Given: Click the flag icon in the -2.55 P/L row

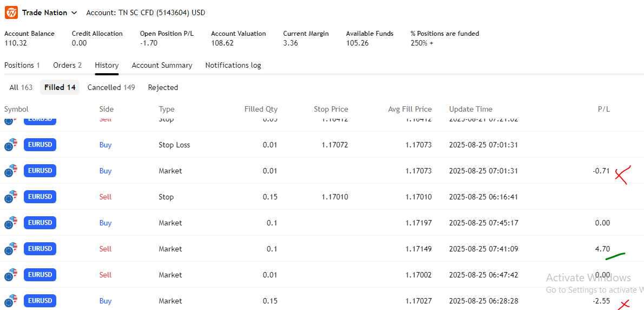Looking at the screenshot, I should (x=11, y=301).
